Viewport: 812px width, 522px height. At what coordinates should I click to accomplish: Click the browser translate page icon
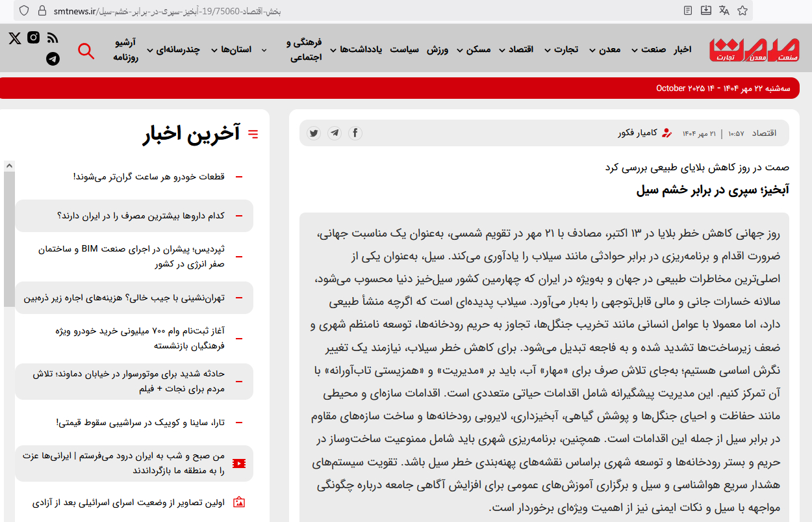pyautogui.click(x=724, y=10)
